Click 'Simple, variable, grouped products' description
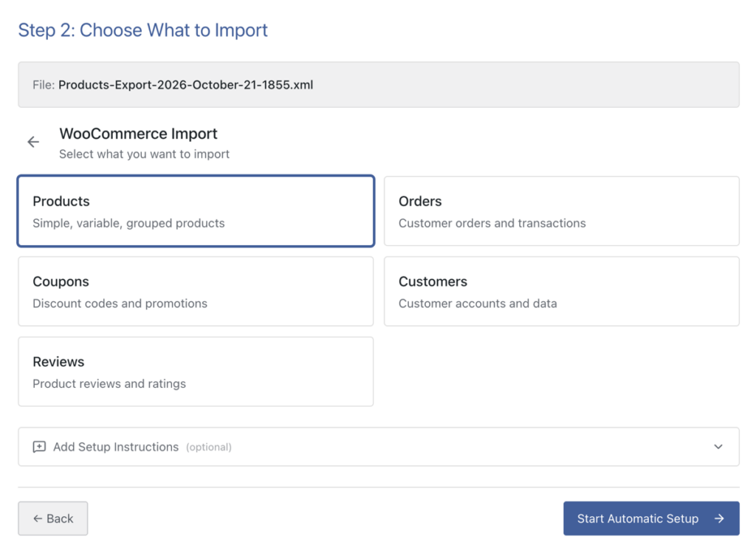Screen dimensions: 756x551 click(128, 223)
